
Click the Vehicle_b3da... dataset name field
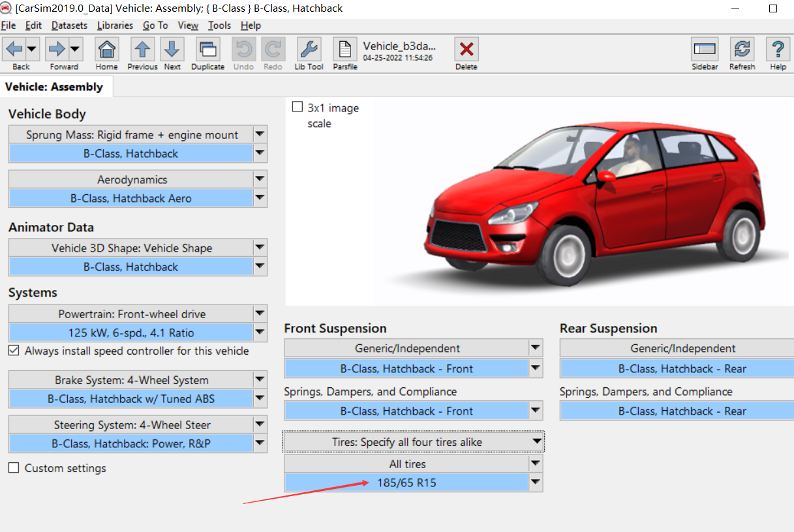pyautogui.click(x=399, y=46)
